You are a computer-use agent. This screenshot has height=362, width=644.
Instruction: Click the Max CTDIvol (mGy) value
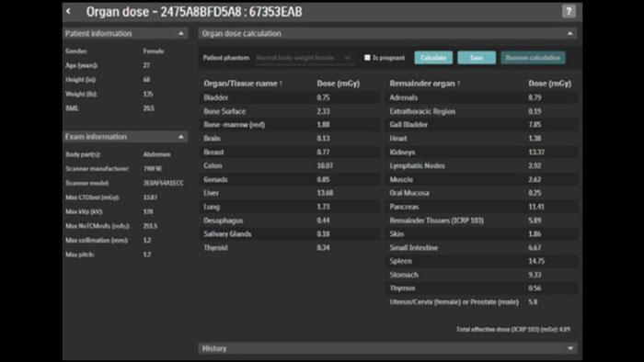(150, 198)
